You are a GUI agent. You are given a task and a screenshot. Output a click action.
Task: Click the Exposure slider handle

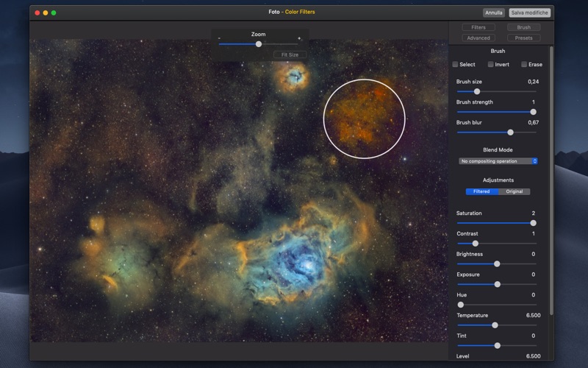[498, 285]
